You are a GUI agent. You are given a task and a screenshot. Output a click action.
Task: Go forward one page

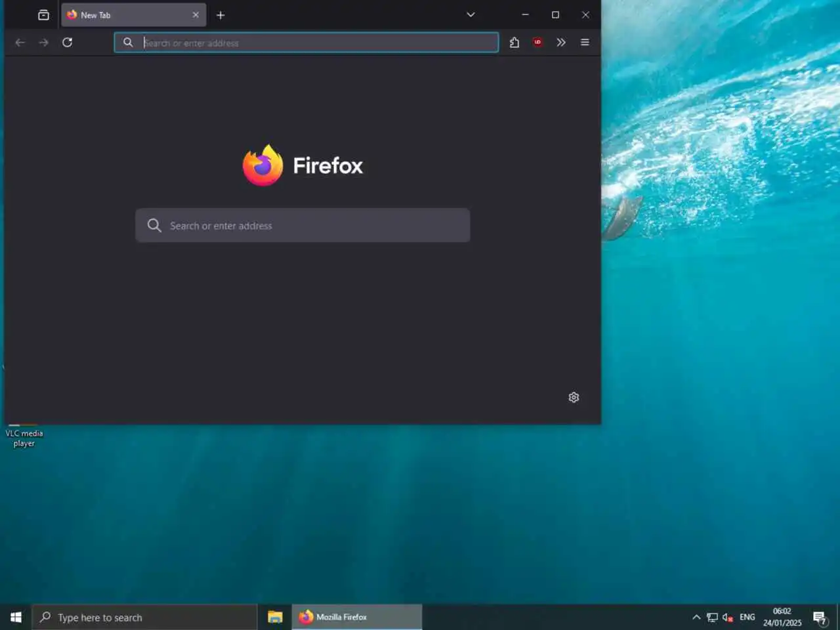click(43, 43)
